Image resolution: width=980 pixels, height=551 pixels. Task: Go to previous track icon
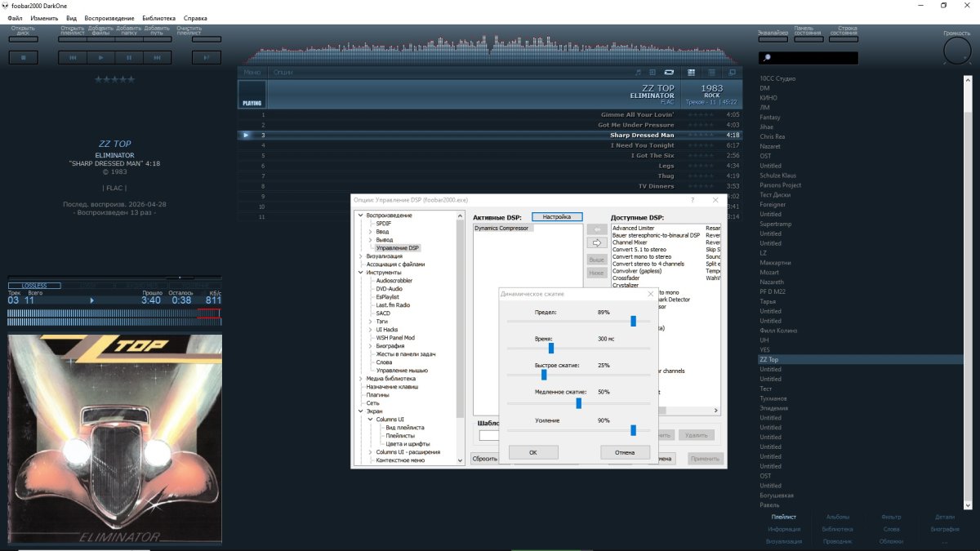pyautogui.click(x=73, y=58)
